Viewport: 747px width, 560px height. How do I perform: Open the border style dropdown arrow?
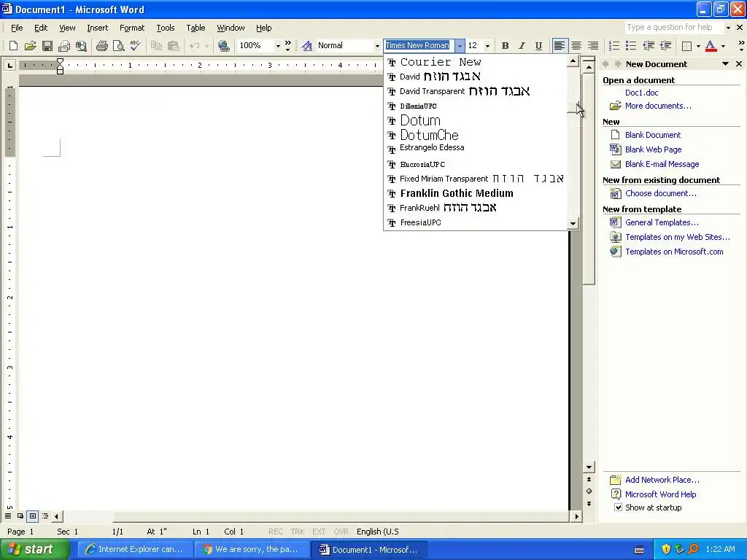[698, 46]
